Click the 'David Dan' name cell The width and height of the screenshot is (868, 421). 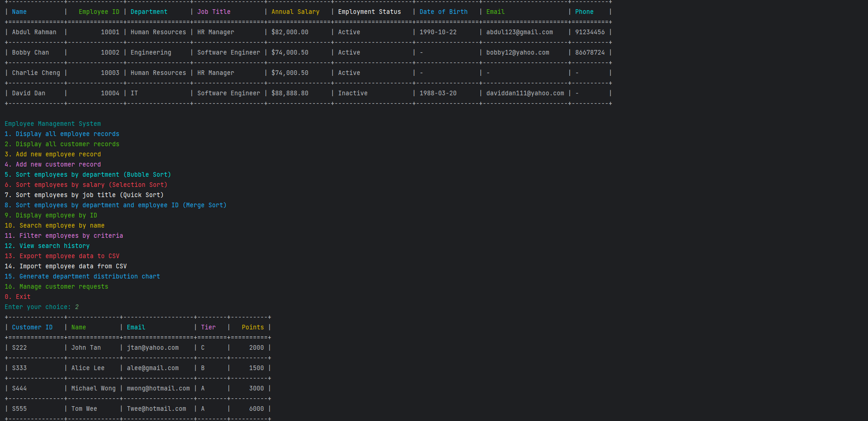(x=29, y=93)
